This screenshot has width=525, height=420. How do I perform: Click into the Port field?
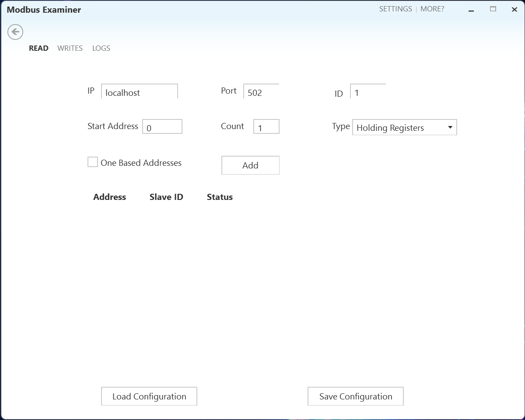pos(261,92)
